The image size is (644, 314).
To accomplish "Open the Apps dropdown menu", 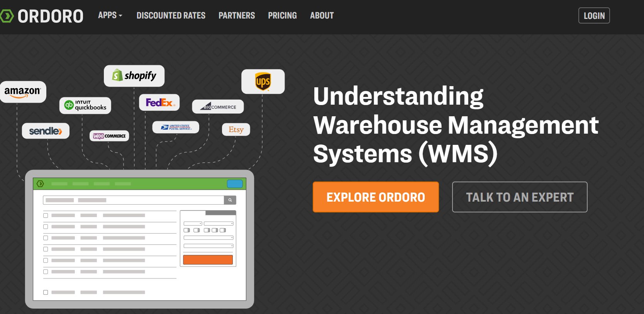I will (110, 15).
